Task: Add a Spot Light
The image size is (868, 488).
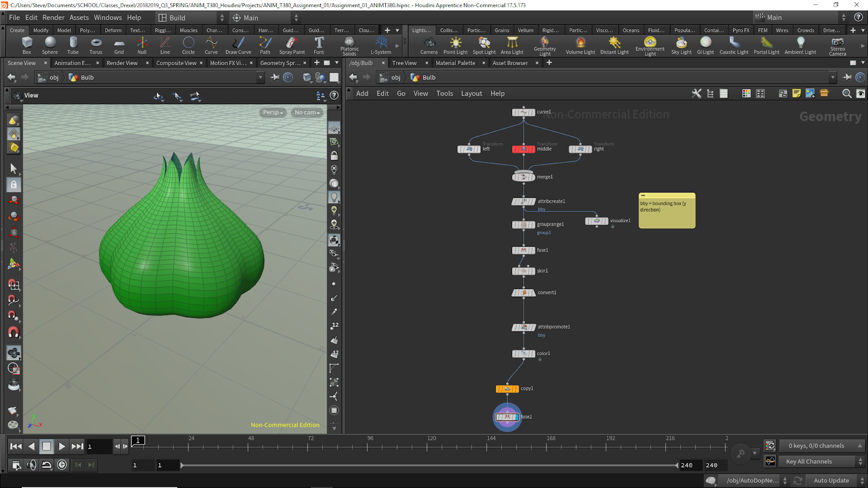Action: (x=484, y=45)
